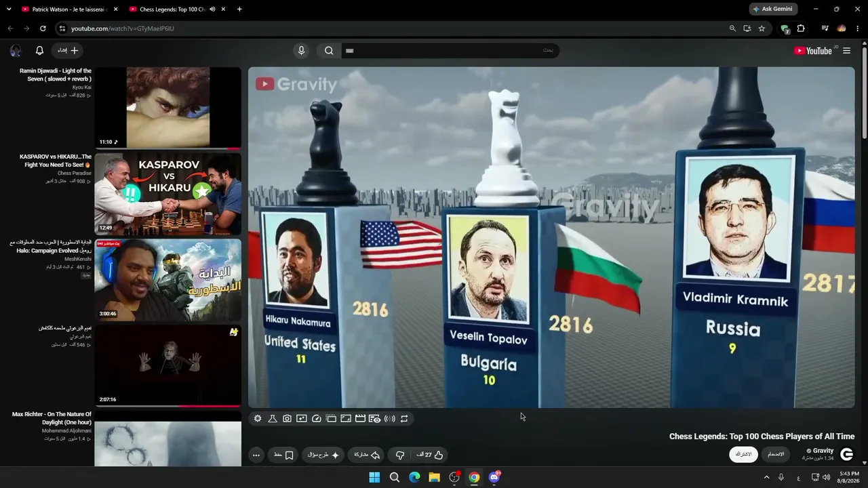Reload the YouTube page
The width and height of the screenshot is (868, 488).
[x=43, y=28]
